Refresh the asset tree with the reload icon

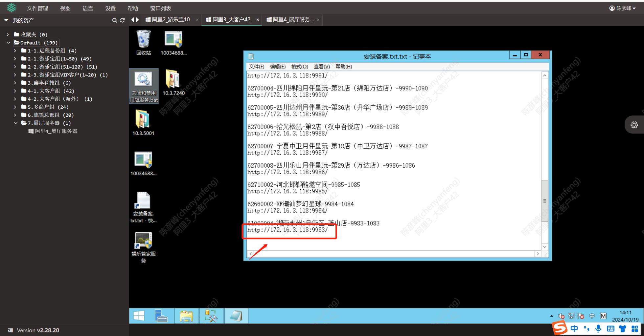[x=123, y=20]
